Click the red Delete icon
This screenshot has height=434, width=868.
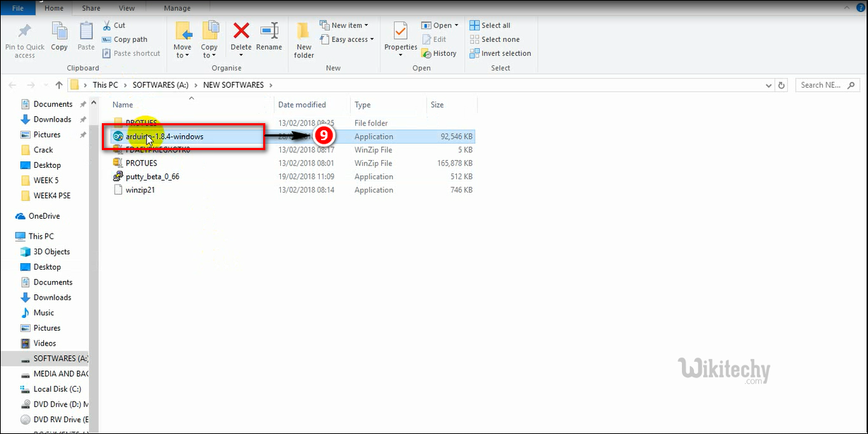point(241,31)
